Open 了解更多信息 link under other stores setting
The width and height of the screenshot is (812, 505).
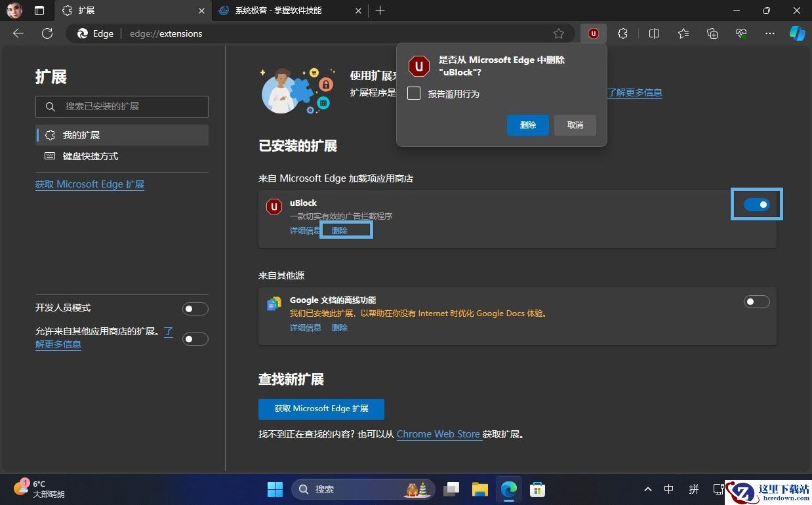tap(58, 344)
